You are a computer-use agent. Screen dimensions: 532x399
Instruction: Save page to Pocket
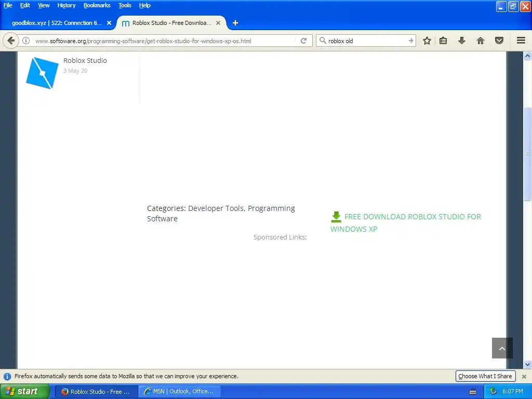tap(499, 41)
